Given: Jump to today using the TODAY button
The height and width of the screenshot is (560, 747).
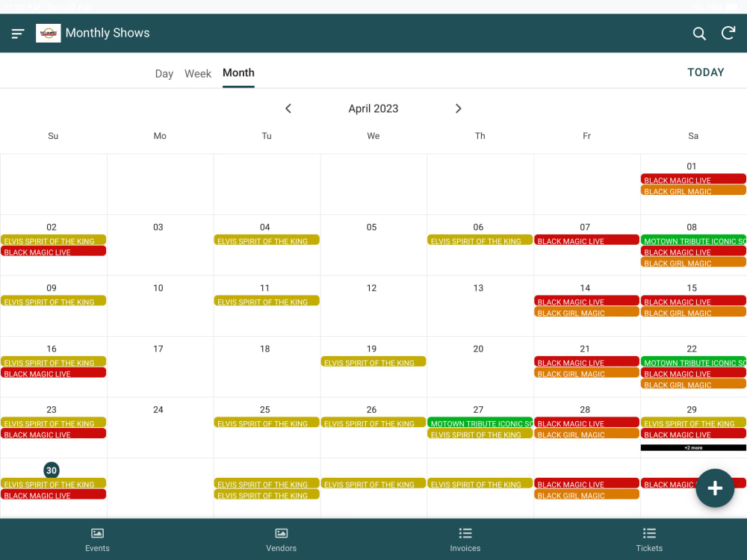Looking at the screenshot, I should click(705, 72).
